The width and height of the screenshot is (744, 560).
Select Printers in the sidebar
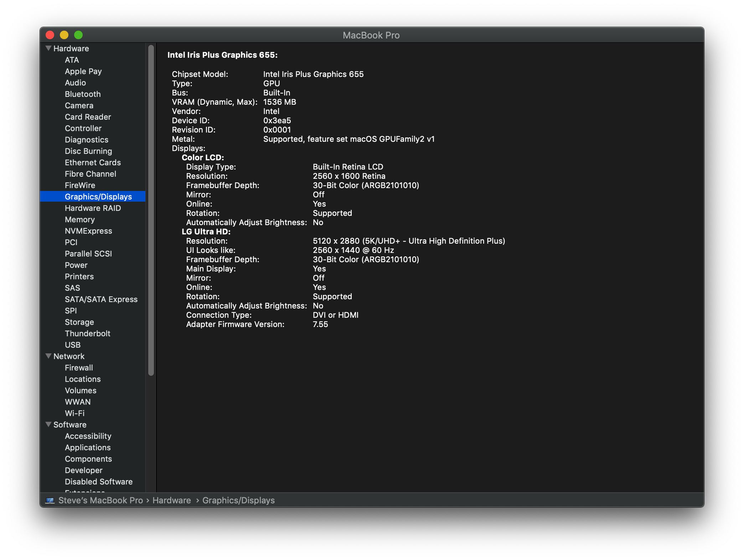coord(79,276)
